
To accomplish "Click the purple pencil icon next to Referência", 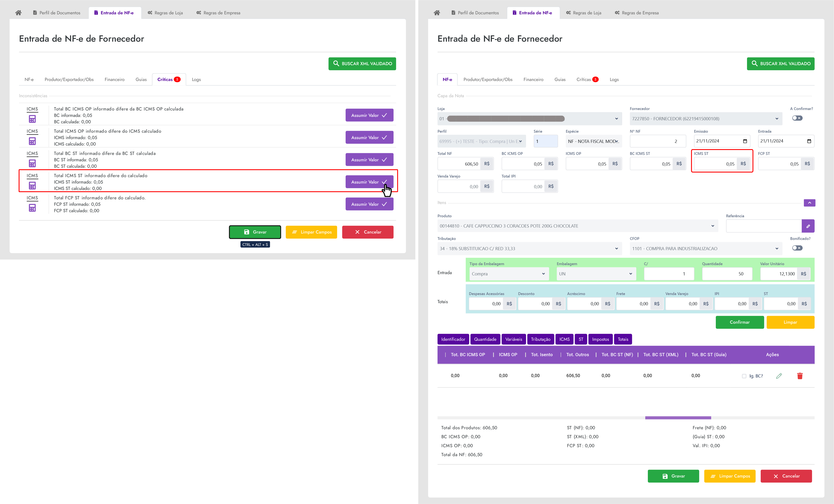I will point(808,226).
